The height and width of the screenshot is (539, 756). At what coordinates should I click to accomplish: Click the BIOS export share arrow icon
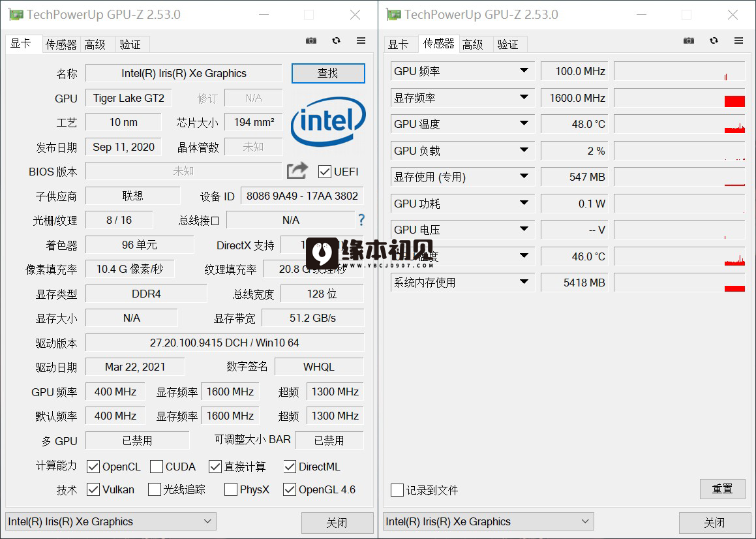[297, 170]
